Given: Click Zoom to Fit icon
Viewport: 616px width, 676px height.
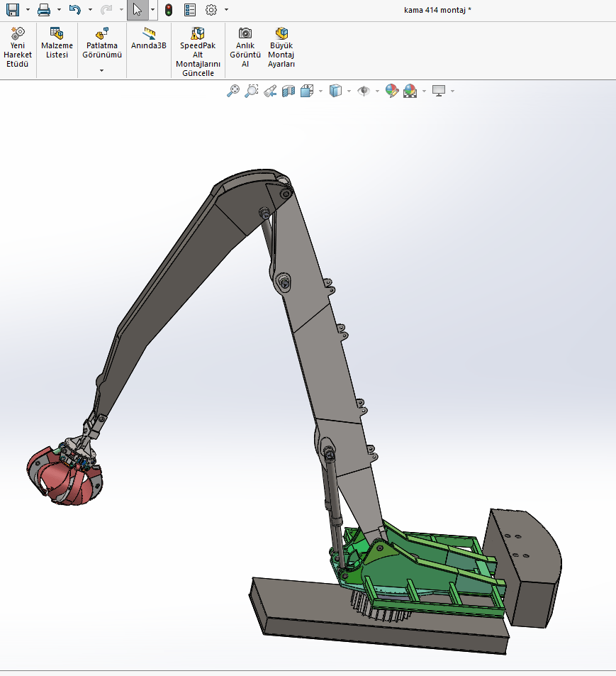Looking at the screenshot, I should [233, 91].
